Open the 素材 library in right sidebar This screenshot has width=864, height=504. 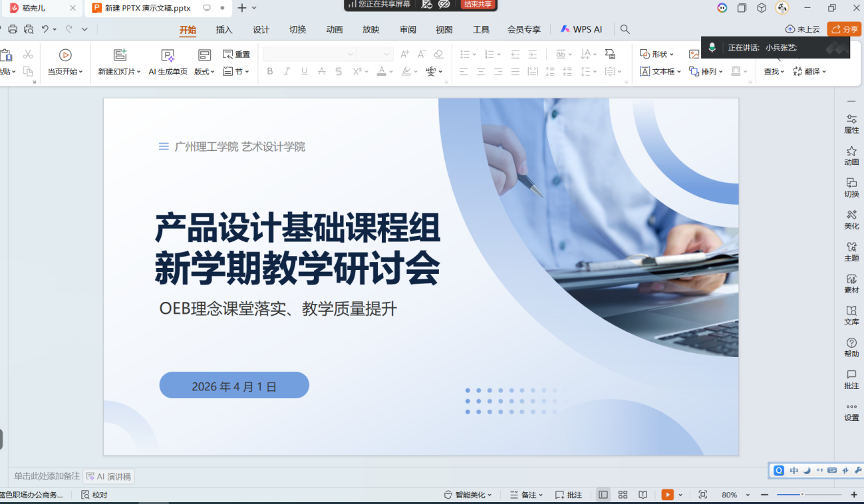pyautogui.click(x=851, y=279)
